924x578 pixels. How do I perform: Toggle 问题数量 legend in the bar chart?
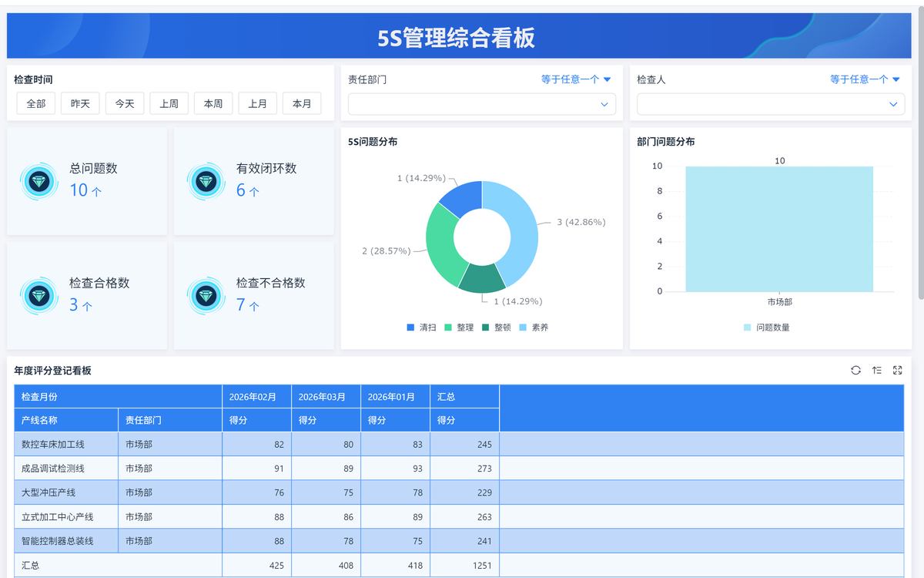coord(766,328)
